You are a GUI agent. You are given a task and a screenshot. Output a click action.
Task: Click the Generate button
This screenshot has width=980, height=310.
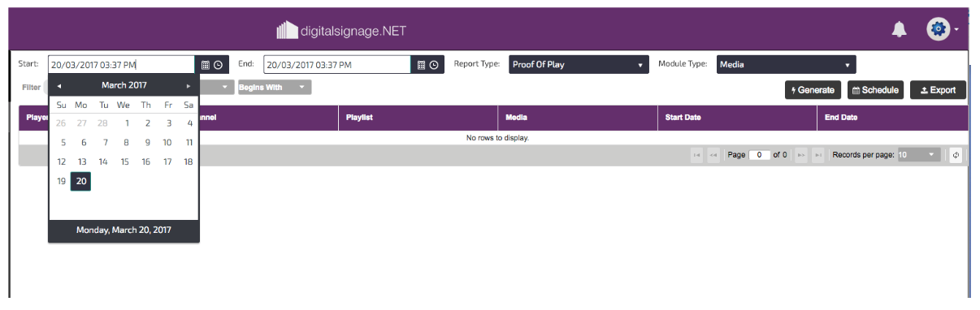coord(813,90)
